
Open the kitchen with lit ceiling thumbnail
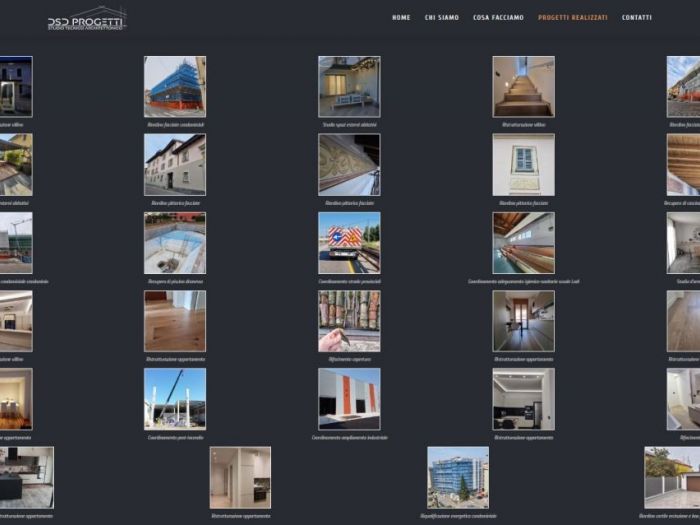point(524,399)
